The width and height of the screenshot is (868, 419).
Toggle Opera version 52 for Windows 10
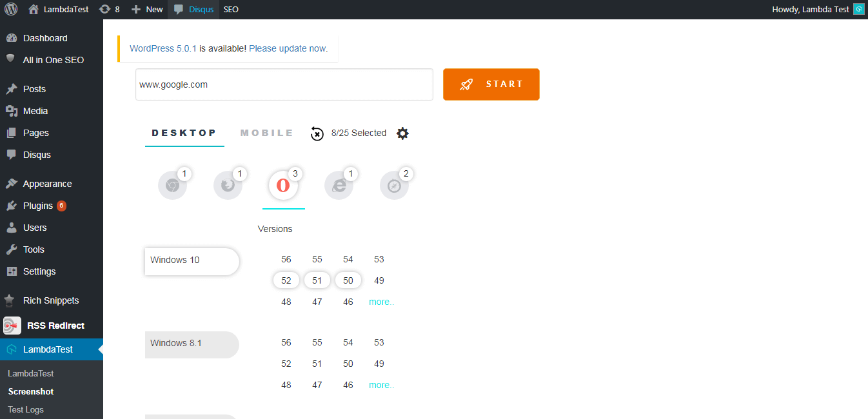click(286, 280)
